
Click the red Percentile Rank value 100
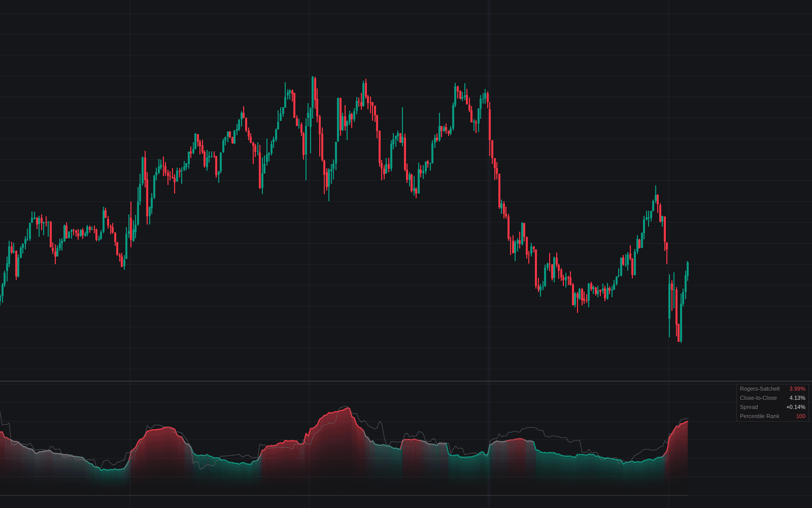click(x=800, y=416)
